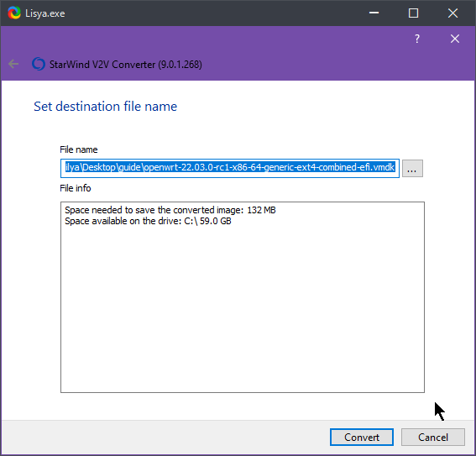This screenshot has width=476, height=456.
Task: Click the Lisya.exe app icon in title bar
Action: pyautogui.click(x=14, y=13)
